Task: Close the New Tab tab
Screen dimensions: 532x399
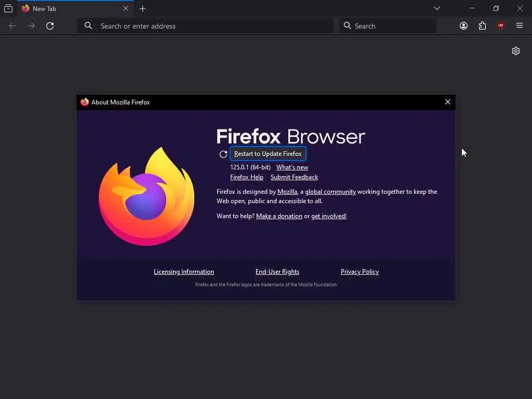Action: click(x=126, y=8)
